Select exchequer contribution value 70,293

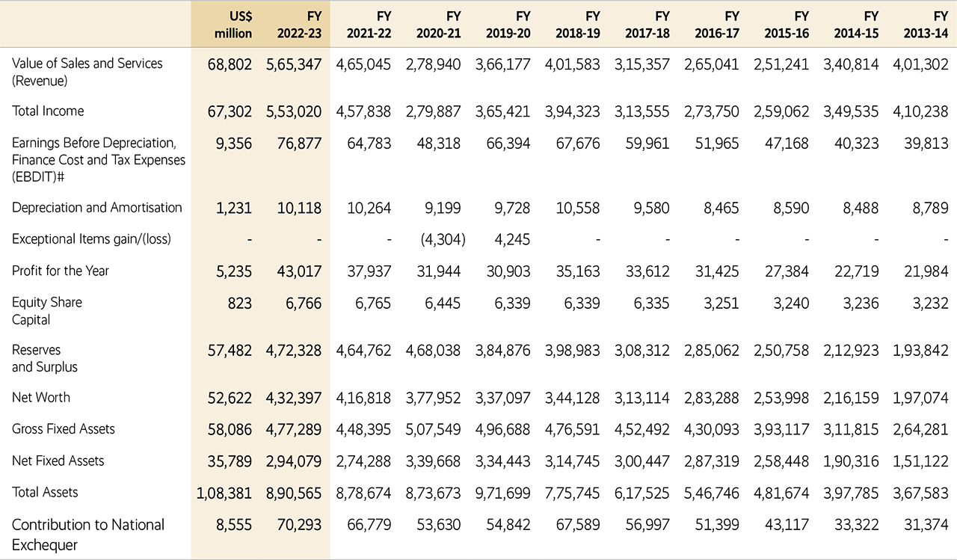pos(300,526)
